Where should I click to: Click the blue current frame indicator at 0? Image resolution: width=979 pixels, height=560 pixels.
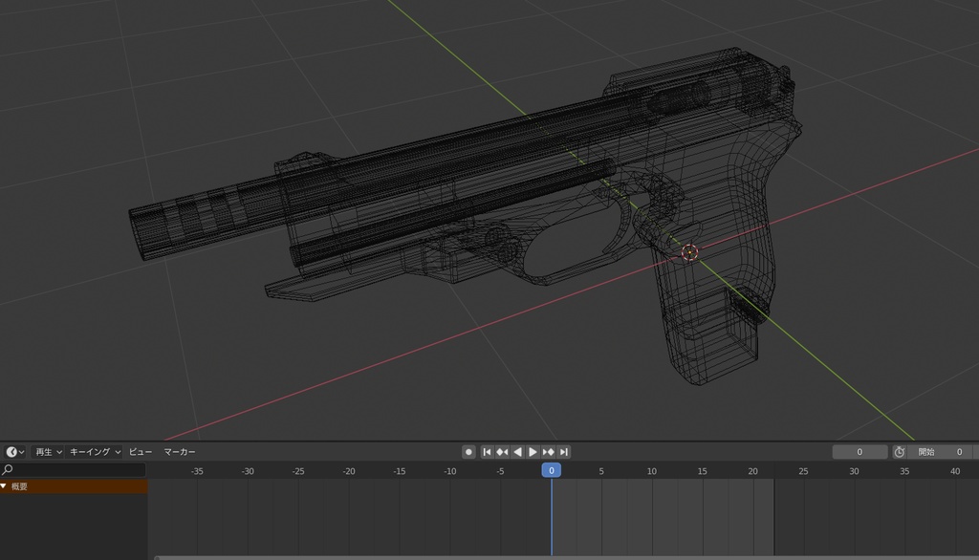tap(551, 470)
